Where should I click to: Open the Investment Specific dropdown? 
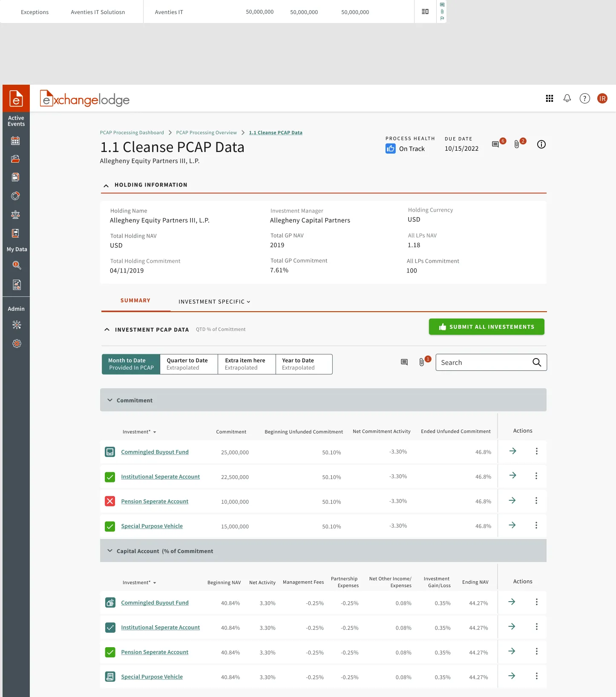click(x=214, y=301)
